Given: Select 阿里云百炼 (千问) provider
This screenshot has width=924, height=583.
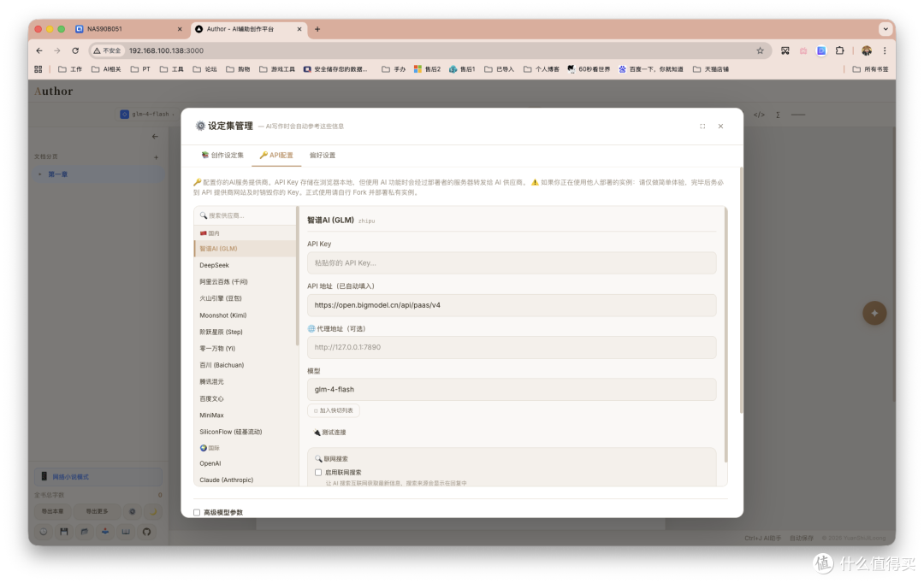Looking at the screenshot, I should (x=246, y=281).
